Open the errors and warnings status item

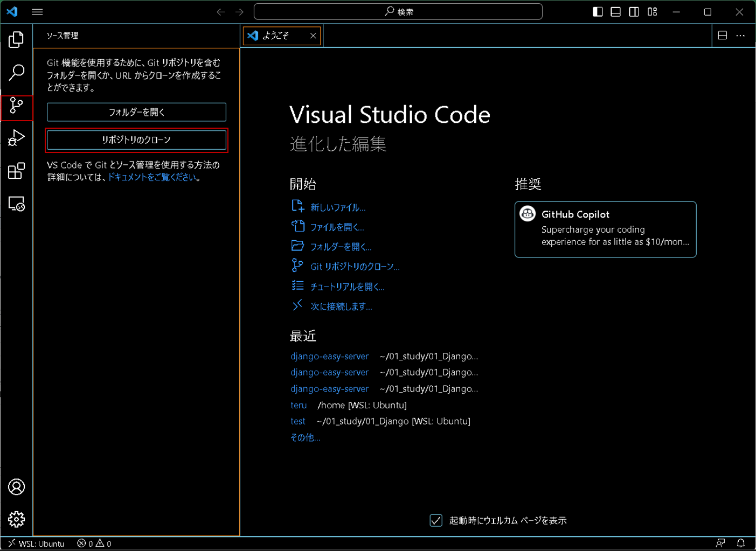(x=94, y=543)
